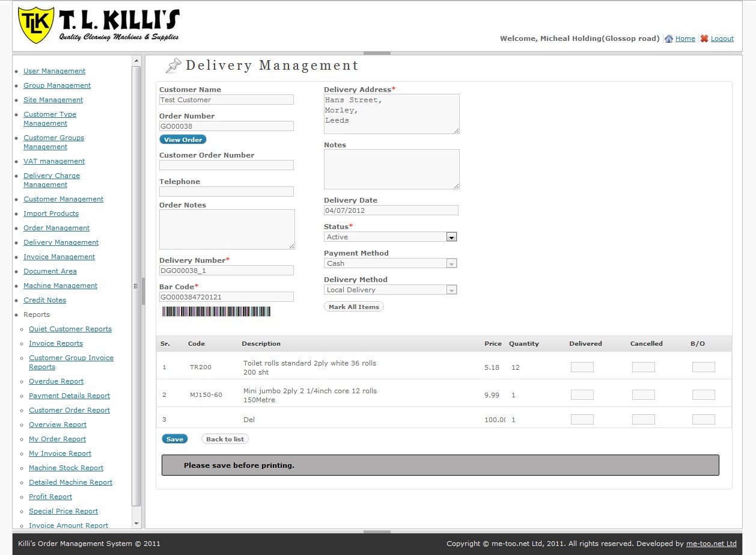This screenshot has height=555, width=756.
Task: Open Delivery Charge Management
Action: pyautogui.click(x=52, y=180)
